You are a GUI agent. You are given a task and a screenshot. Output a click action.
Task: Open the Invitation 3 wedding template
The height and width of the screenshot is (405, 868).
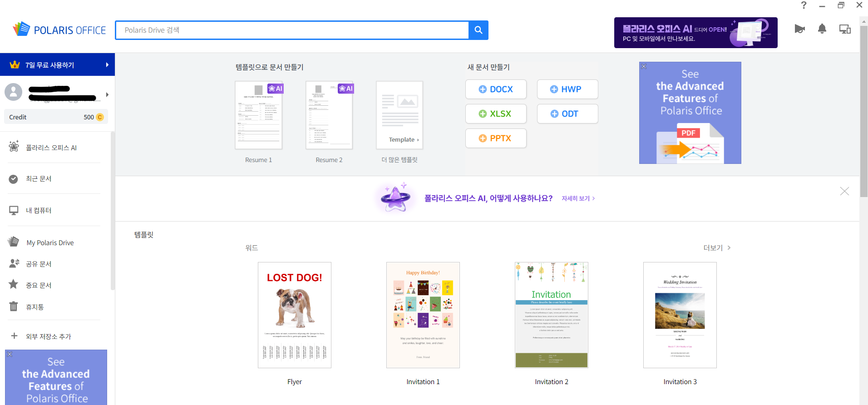click(680, 315)
